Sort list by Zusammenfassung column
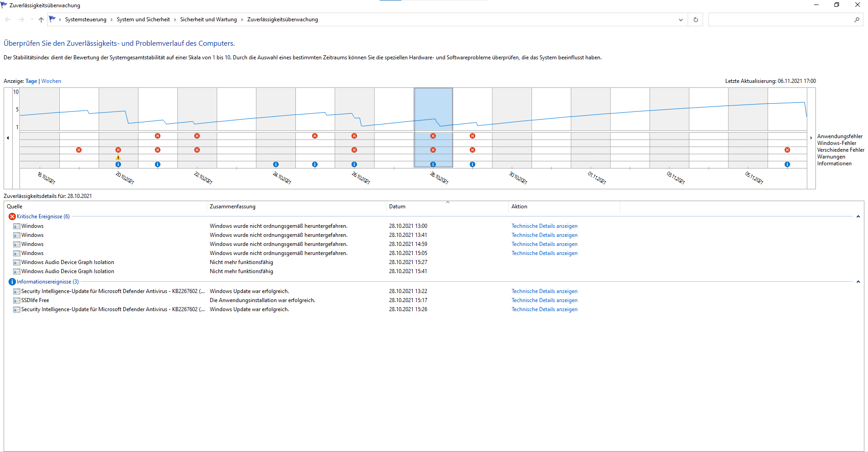This screenshot has height=452, width=868. pos(296,207)
